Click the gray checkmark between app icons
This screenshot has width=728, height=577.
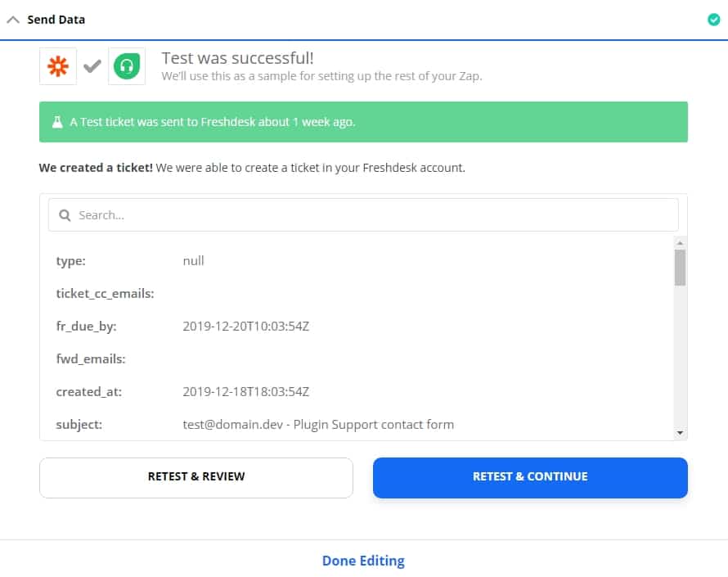[92, 66]
